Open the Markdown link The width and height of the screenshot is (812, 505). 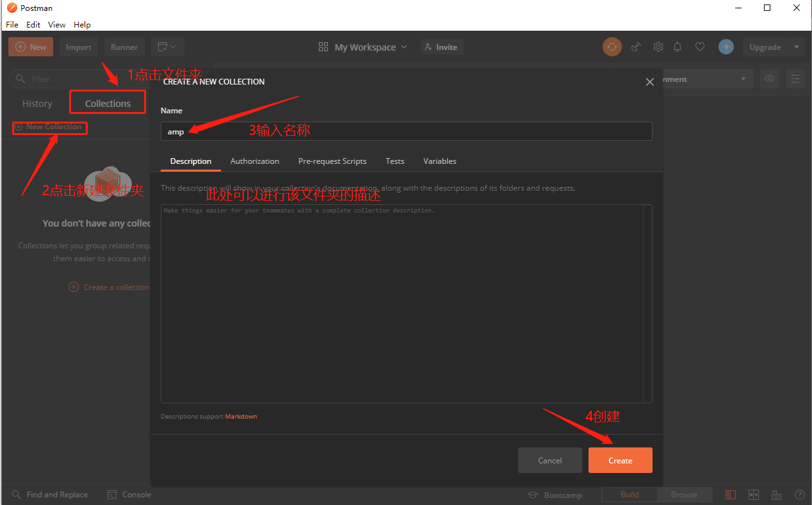coord(241,417)
